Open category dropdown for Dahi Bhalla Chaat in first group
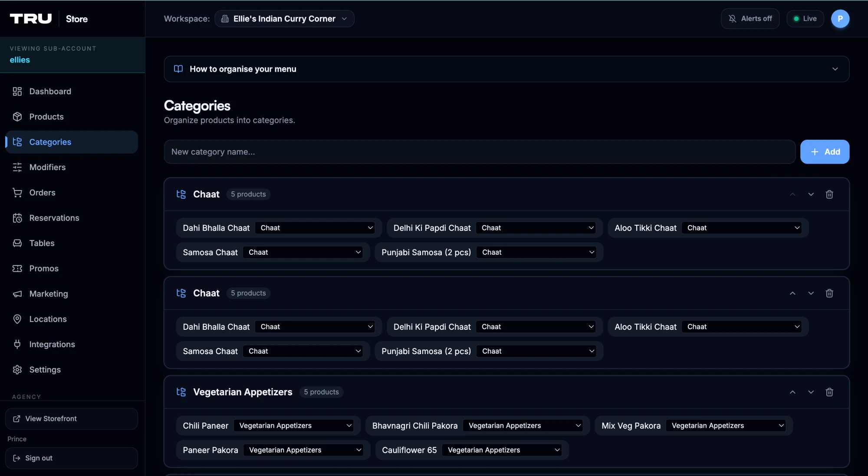 coord(316,228)
